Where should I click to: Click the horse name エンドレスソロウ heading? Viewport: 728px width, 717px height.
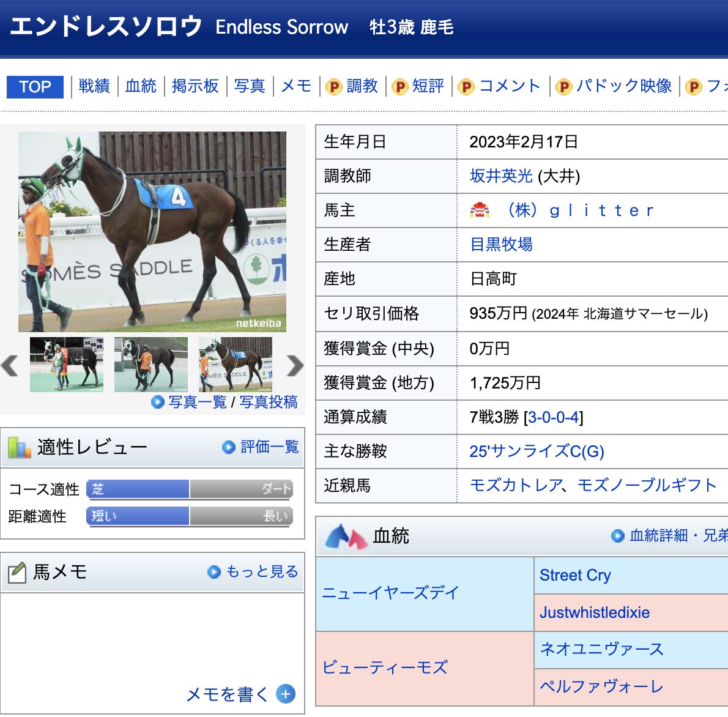(x=106, y=26)
